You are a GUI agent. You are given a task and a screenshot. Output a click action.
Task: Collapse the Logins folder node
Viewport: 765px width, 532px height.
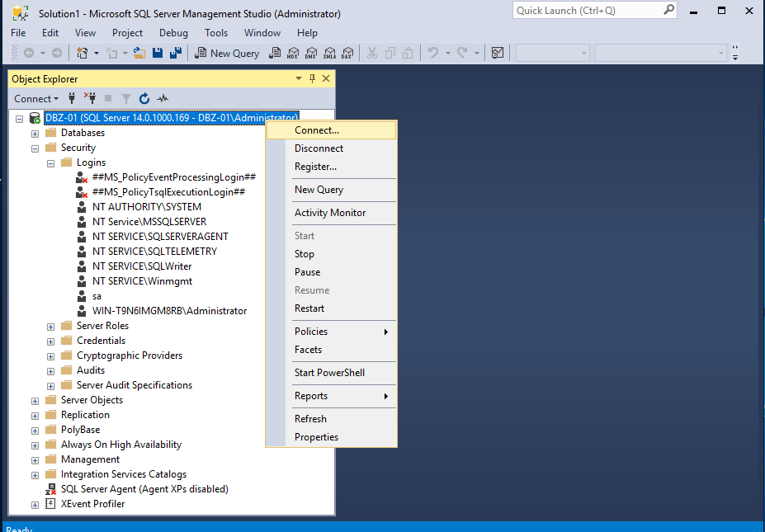tap(50, 163)
